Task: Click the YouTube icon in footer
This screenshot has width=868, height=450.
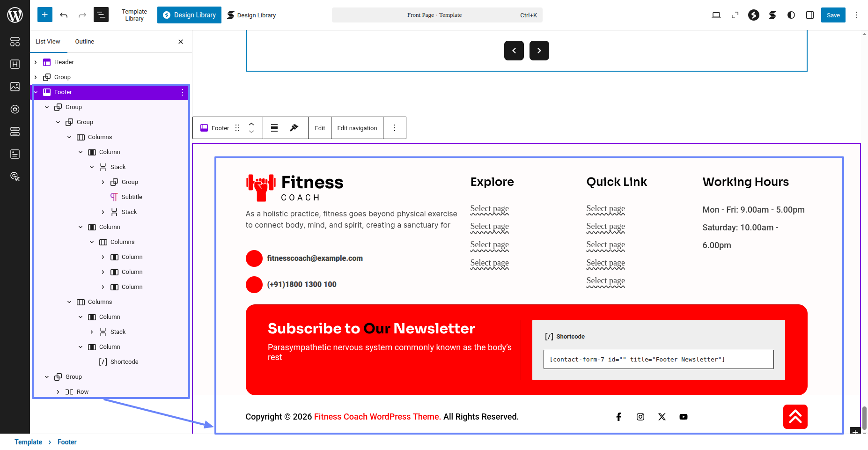Action: (x=683, y=417)
